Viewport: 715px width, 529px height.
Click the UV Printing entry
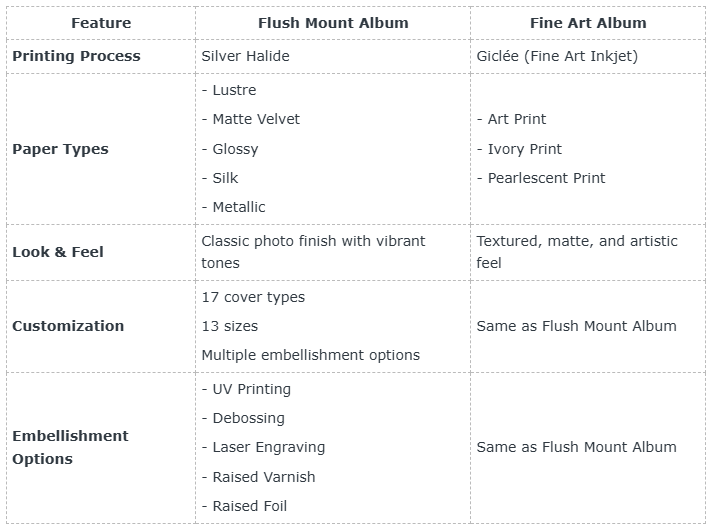pyautogui.click(x=246, y=389)
